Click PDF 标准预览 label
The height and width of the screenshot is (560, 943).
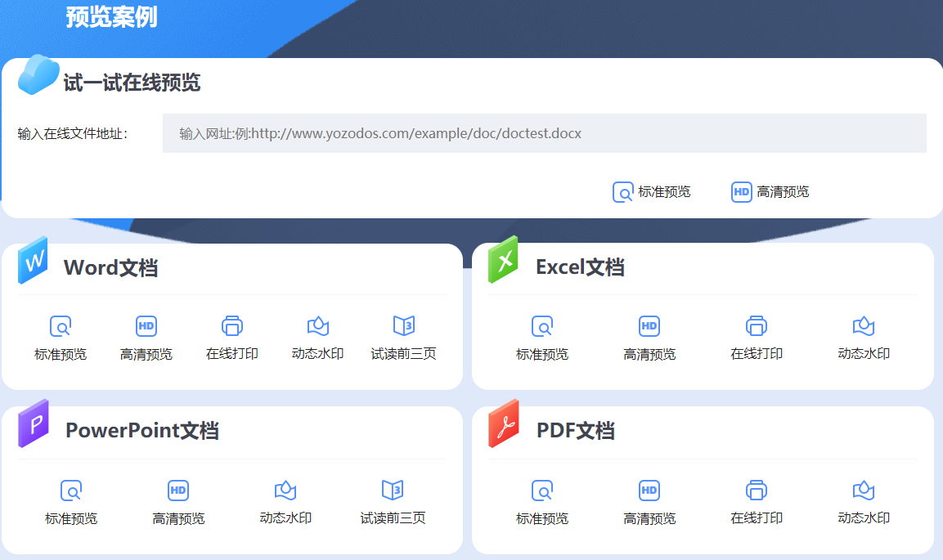pos(542,518)
